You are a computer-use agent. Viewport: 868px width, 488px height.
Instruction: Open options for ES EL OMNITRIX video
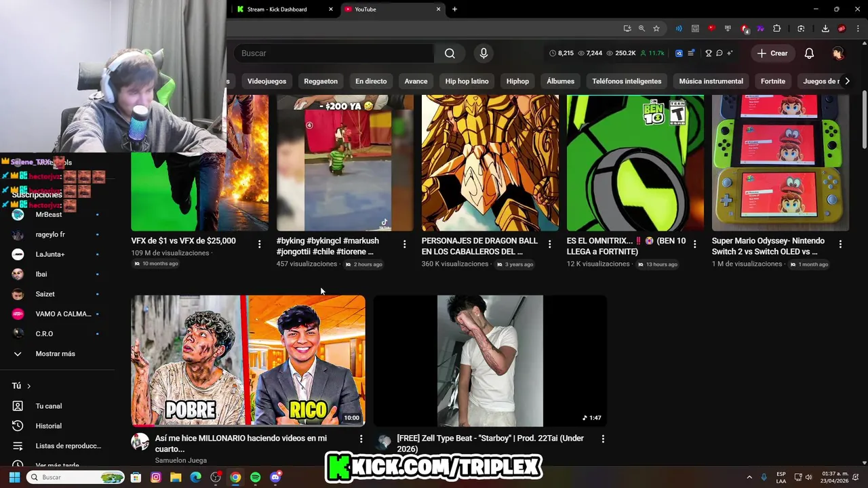coord(694,244)
